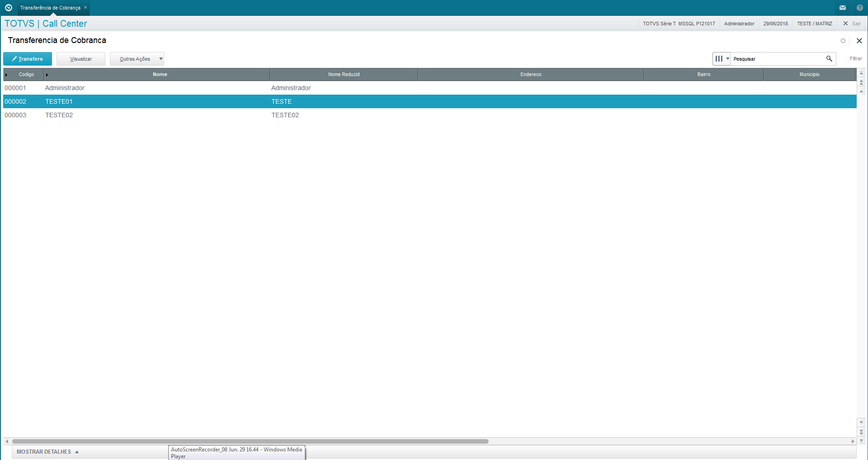Viewport: 868px width, 460px height.
Task: Click Sair to exit
Action: (852, 24)
